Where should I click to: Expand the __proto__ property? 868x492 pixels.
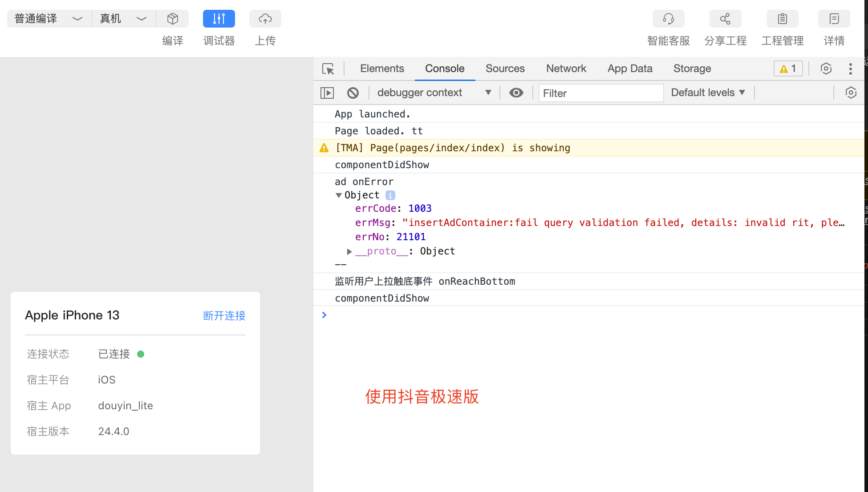349,251
